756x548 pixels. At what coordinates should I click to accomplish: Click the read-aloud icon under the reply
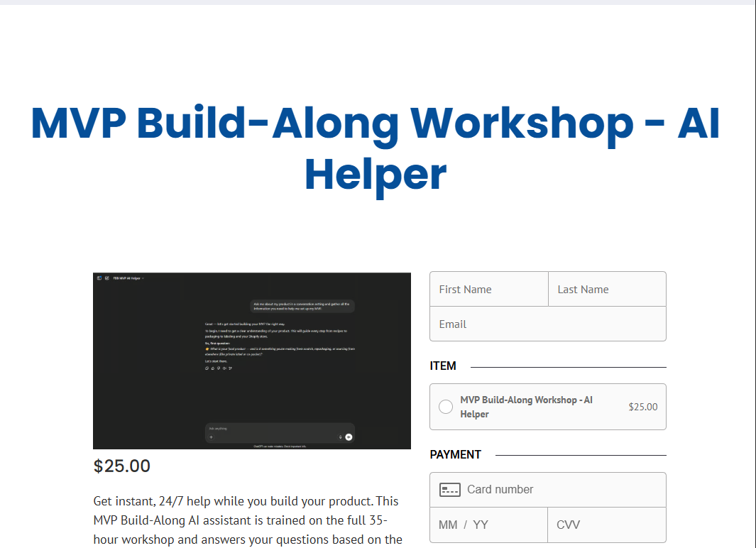(224, 368)
